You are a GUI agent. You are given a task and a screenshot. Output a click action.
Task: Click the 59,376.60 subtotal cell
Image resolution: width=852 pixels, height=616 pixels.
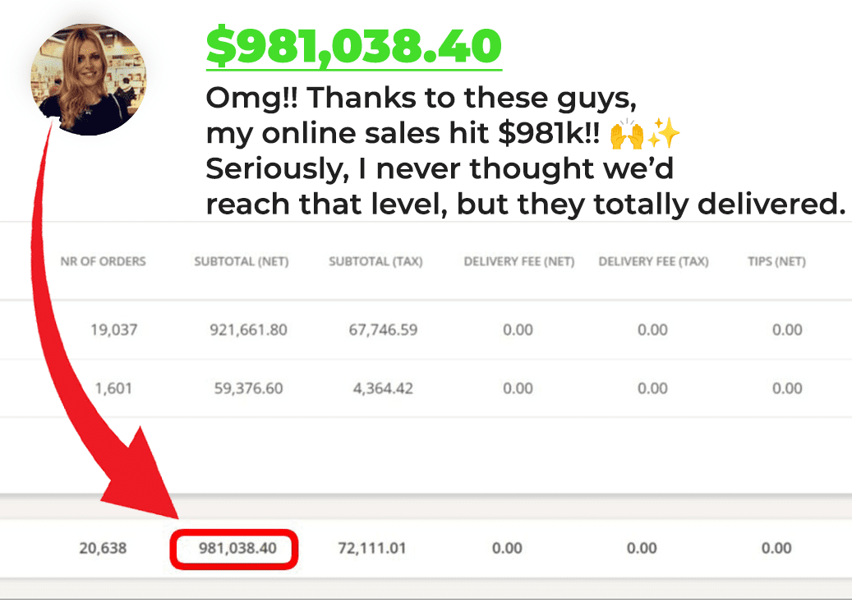point(248,388)
